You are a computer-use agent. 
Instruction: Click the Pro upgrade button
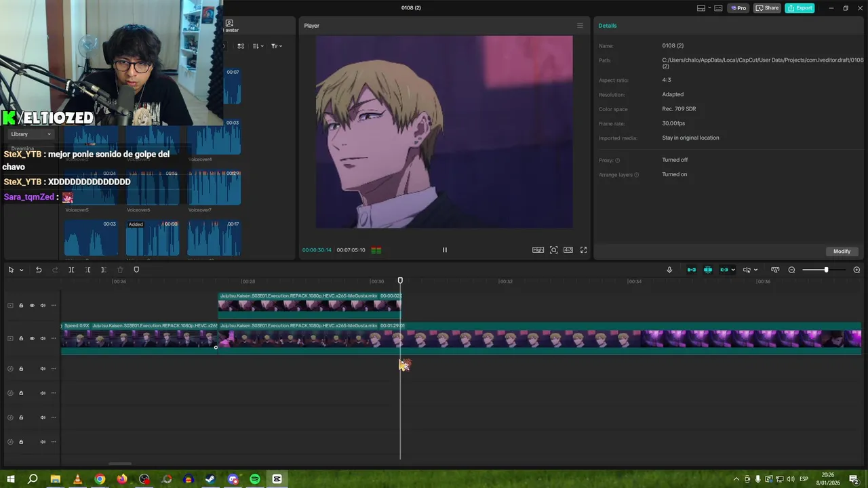tap(738, 8)
